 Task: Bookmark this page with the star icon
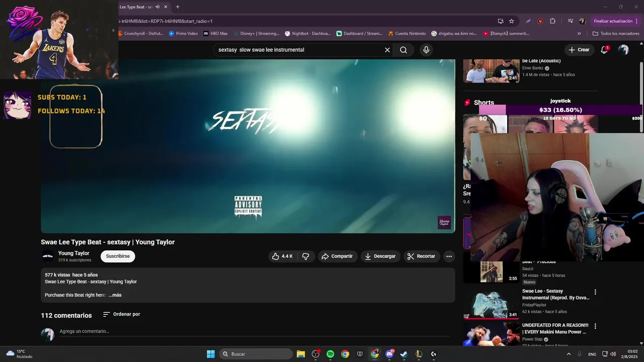(512, 21)
